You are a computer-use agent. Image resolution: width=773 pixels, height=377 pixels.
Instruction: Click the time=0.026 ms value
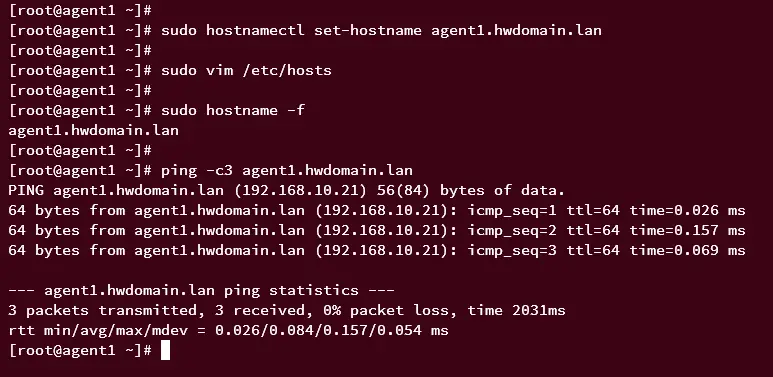pyautogui.click(x=687, y=210)
